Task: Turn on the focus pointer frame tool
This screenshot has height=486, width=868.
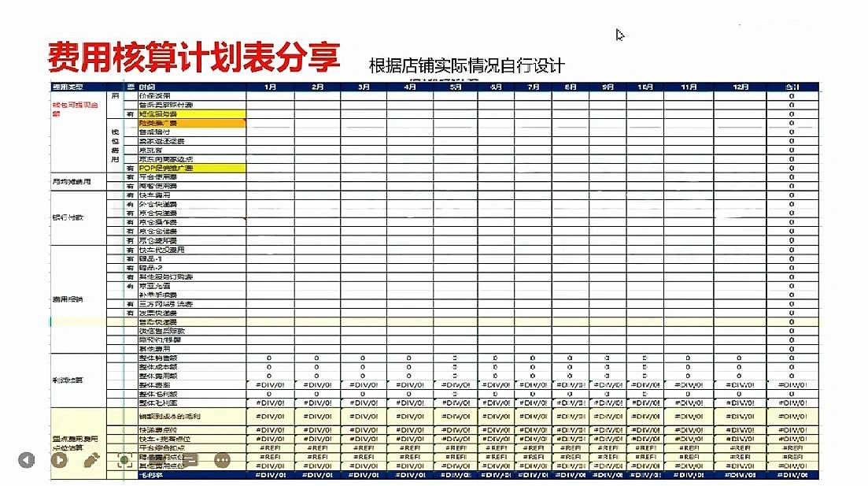Action: coord(125,460)
